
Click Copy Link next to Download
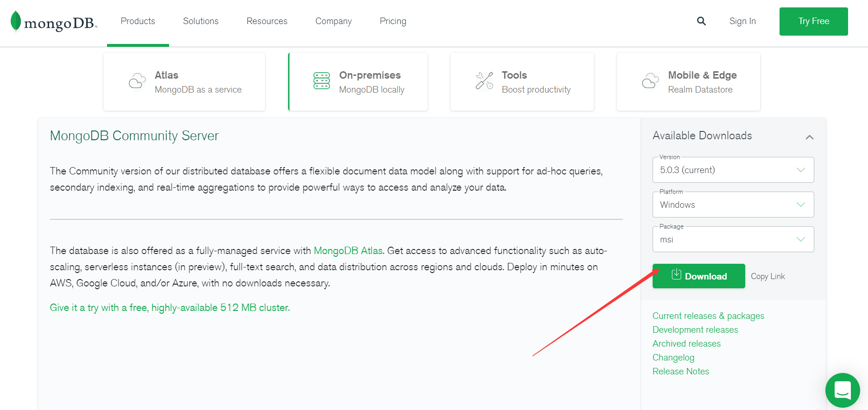[x=767, y=276]
